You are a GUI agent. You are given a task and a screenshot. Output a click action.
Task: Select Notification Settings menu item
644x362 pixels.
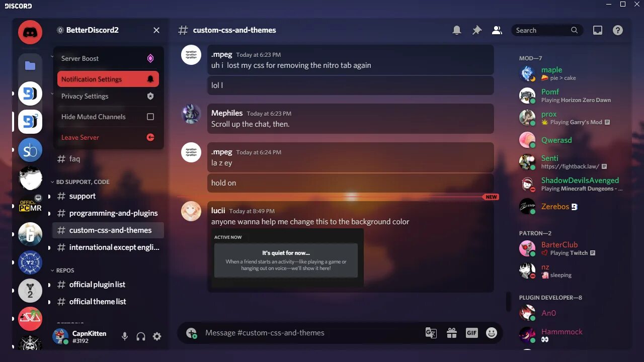pos(108,79)
